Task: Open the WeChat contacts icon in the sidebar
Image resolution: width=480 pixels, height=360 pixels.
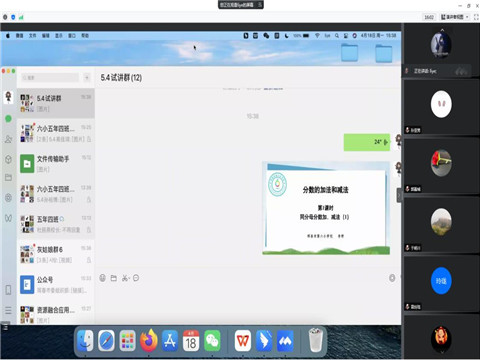Action: click(x=8, y=139)
